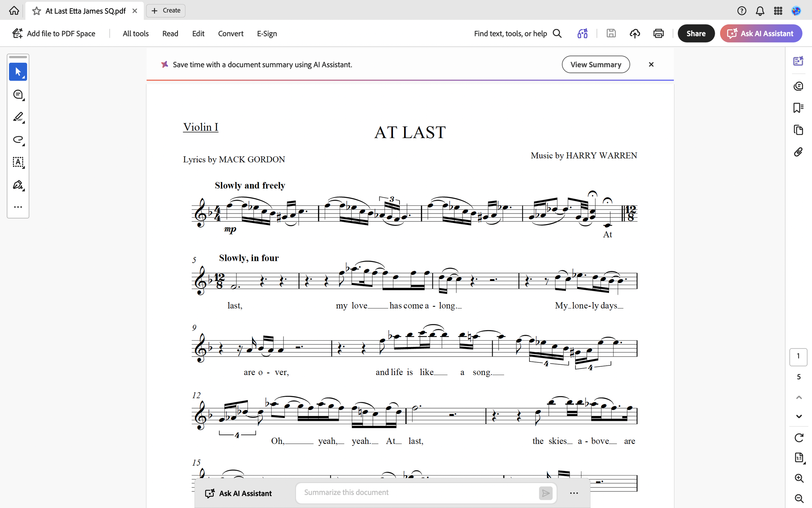Open the Comments panel icon
Screen dimensions: 812x508
[798, 86]
